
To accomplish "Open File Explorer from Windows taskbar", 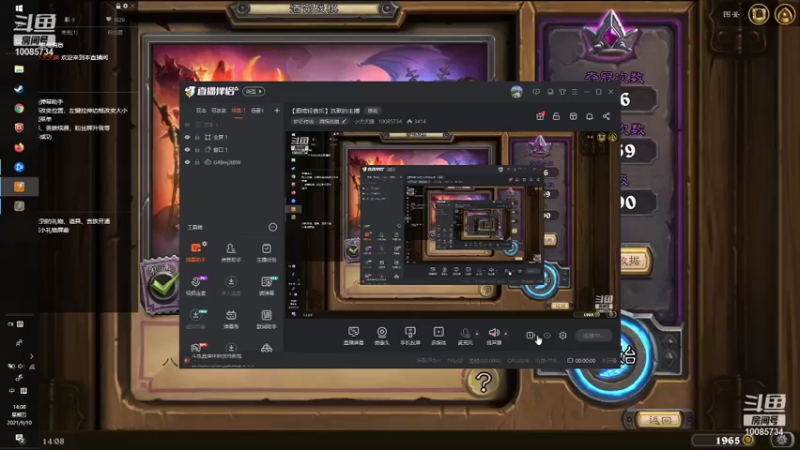I will tap(19, 69).
